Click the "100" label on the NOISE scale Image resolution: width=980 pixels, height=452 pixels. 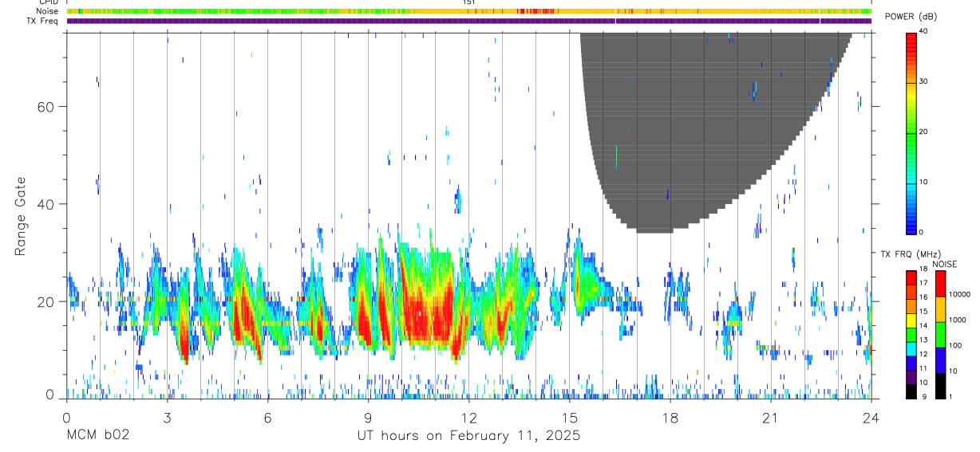(955, 345)
